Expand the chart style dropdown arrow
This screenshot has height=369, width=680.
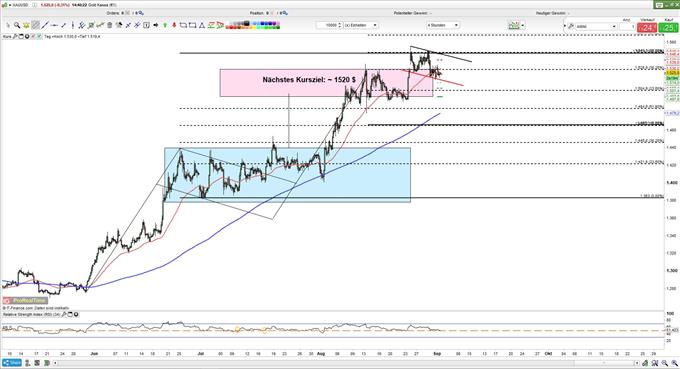click(523, 26)
